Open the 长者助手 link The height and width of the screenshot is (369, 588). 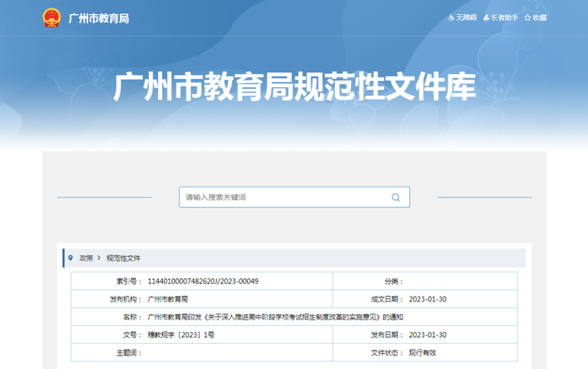pos(505,18)
